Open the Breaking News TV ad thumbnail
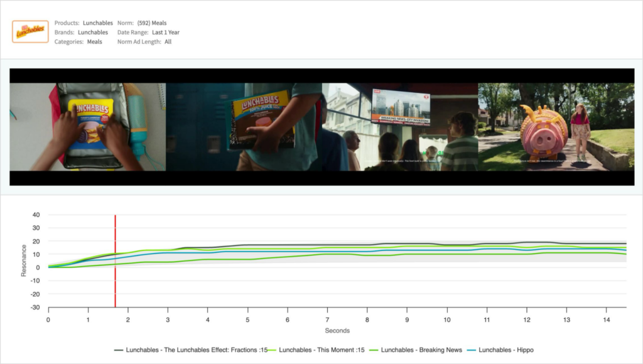 click(400, 127)
